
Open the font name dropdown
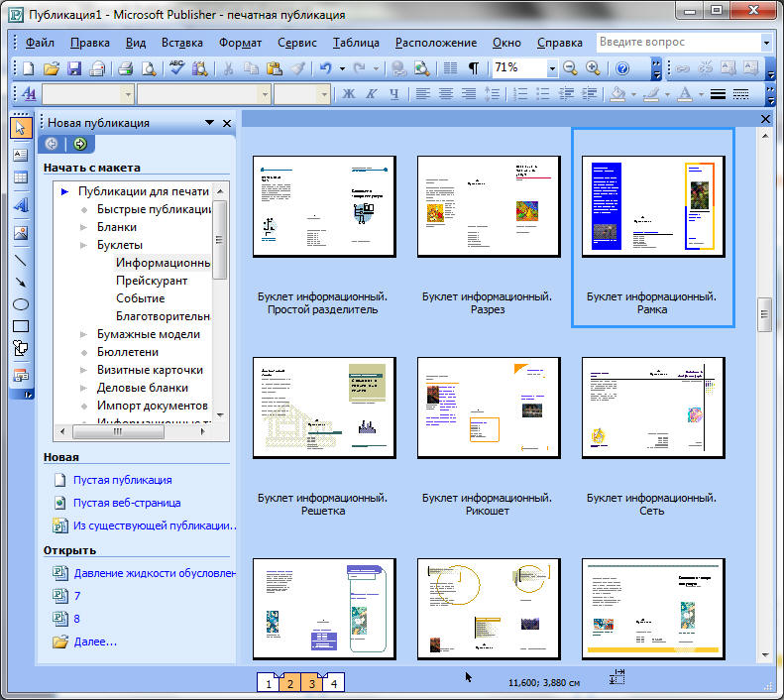click(x=265, y=93)
